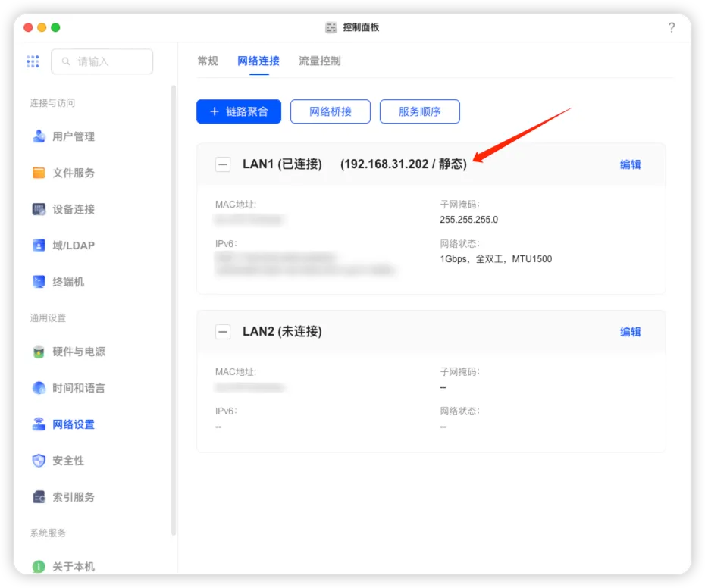Click the 用户管理 user icon
705x588 pixels.
(x=39, y=136)
